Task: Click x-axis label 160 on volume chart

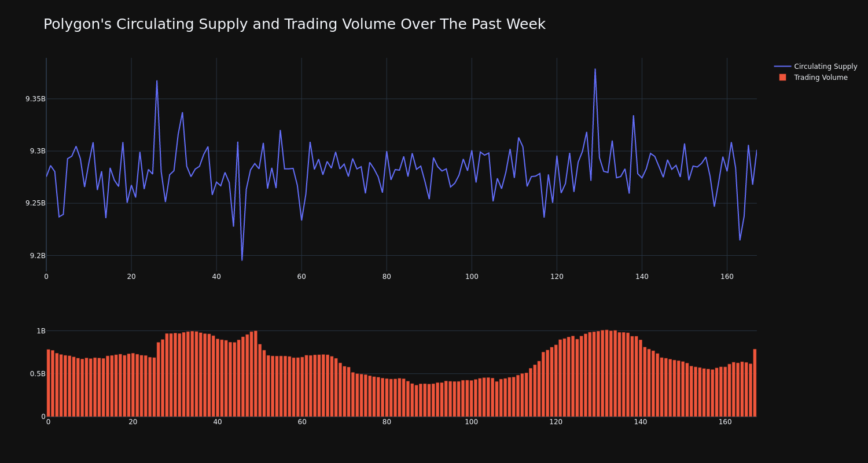Action: pos(725,422)
